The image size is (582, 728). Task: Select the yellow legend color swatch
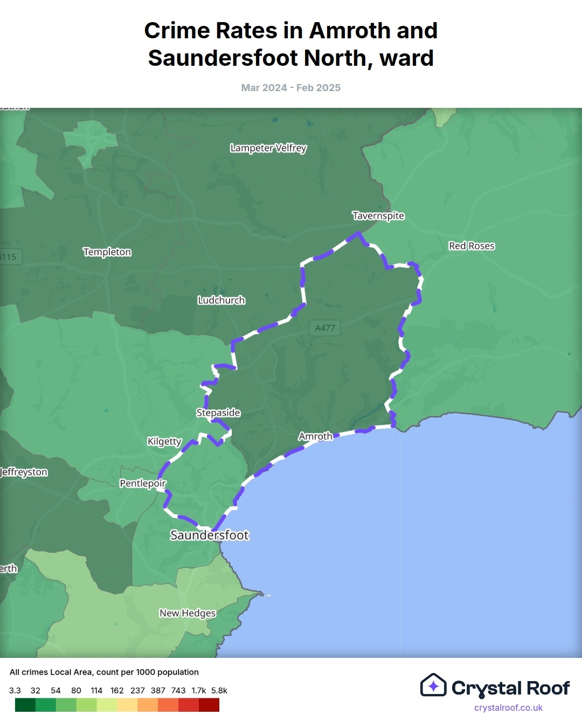(x=127, y=705)
